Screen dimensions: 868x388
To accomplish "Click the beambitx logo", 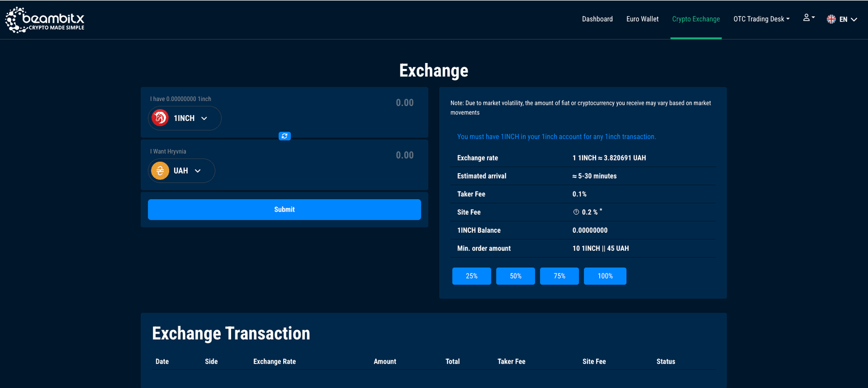I will (44, 20).
